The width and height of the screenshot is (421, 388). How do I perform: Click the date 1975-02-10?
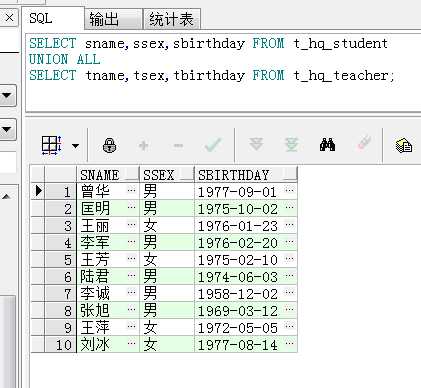tap(237, 260)
